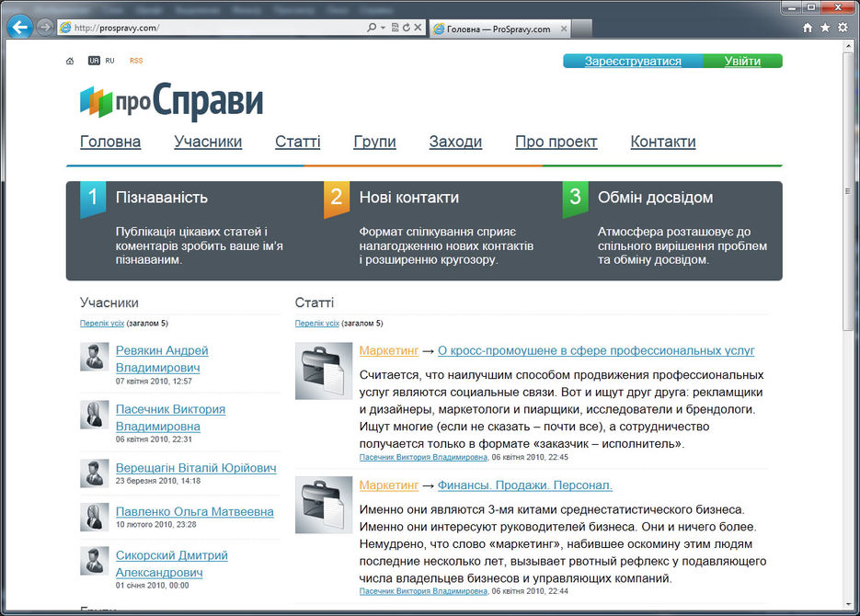Click date text '23 березня 2010, 14:18'
860x616 pixels.
[x=158, y=481]
